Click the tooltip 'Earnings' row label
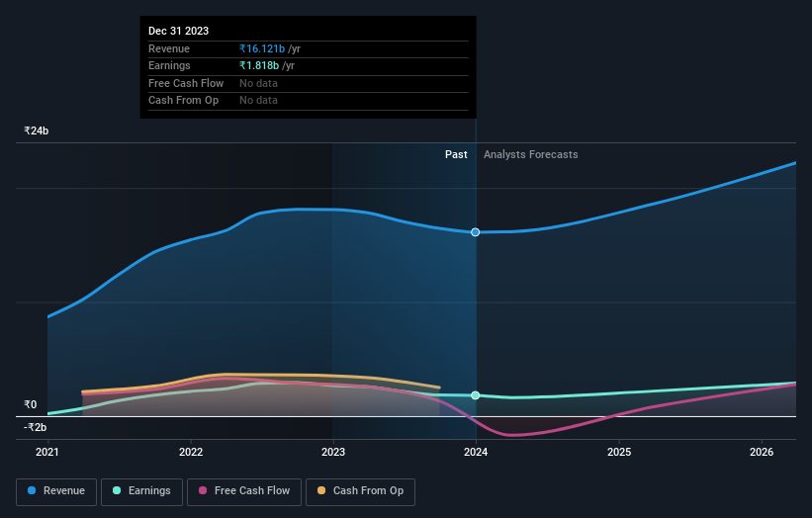The width and height of the screenshot is (812, 518). (169, 65)
